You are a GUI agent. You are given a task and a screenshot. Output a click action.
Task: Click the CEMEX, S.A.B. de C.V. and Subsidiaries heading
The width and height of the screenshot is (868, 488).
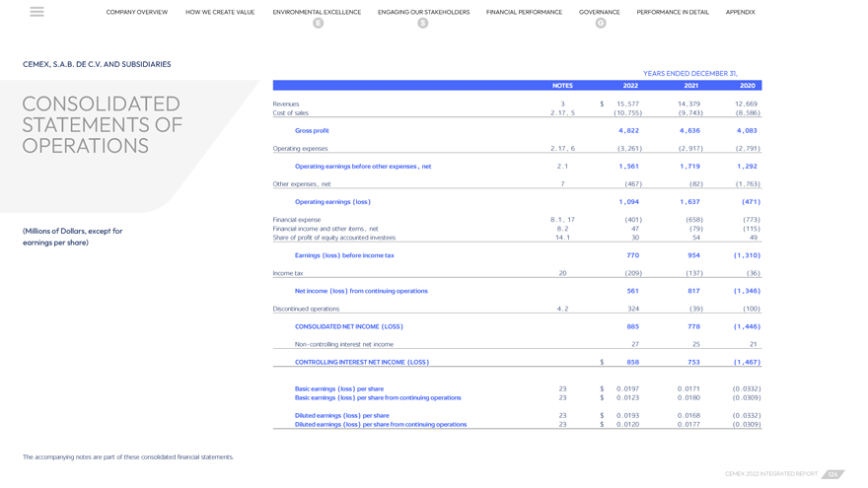pos(97,64)
